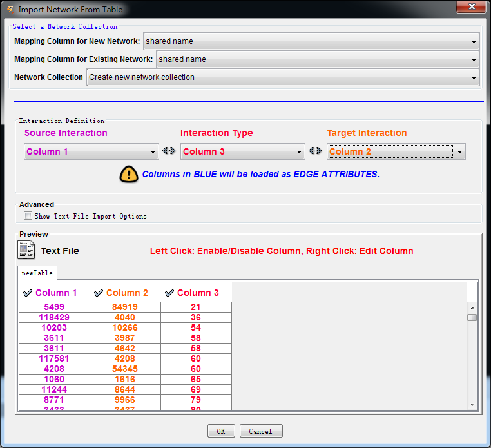
Task: Click the Target Interaction label
Action: tap(367, 133)
